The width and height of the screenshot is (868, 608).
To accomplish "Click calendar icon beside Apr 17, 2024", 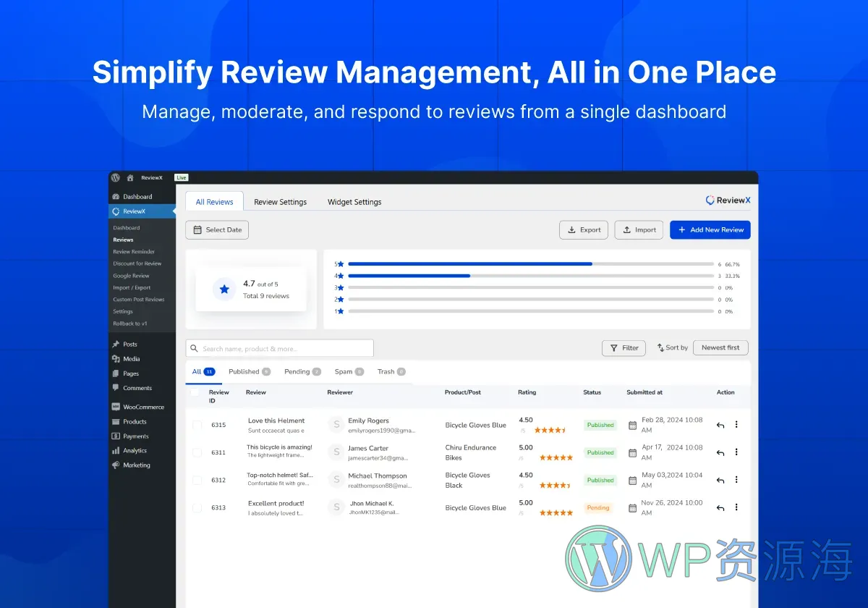I will tap(632, 453).
